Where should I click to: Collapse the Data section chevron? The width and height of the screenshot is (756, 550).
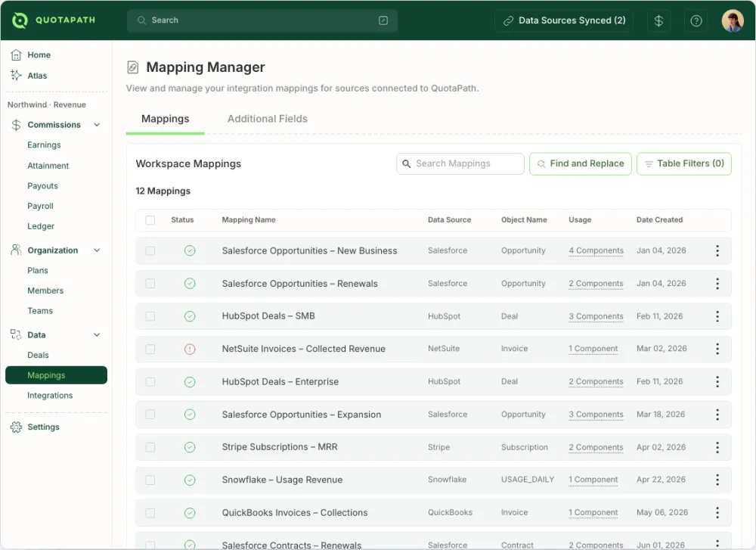97,335
